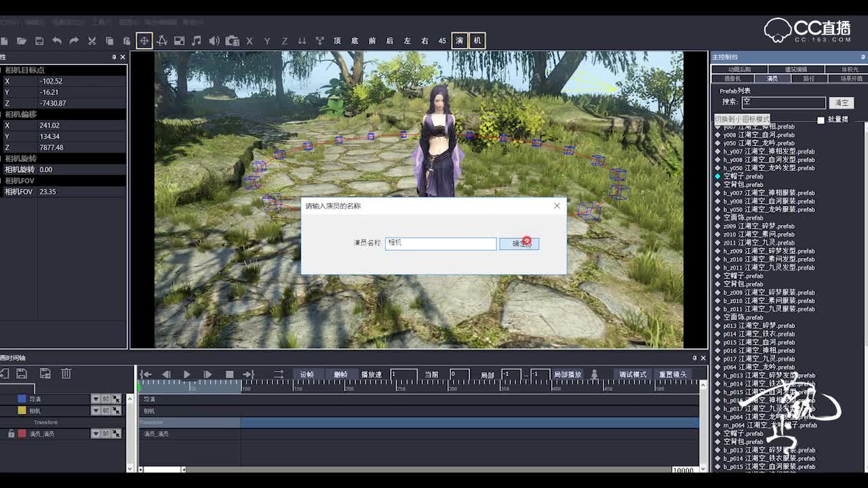Click the Y axis button

tap(267, 41)
